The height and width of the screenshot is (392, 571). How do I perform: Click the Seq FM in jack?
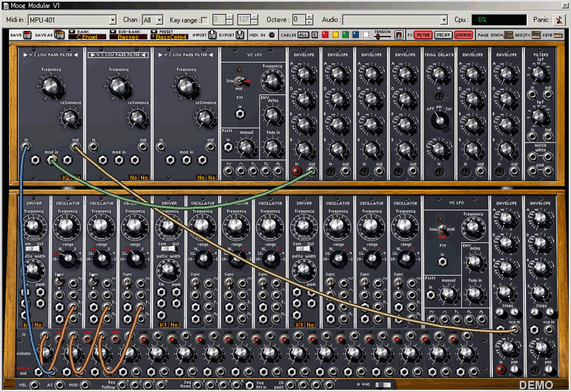pyautogui.click(x=250, y=385)
